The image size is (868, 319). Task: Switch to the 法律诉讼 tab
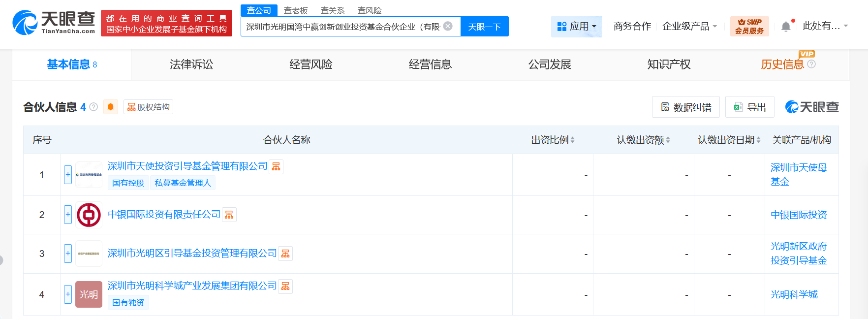coord(191,64)
